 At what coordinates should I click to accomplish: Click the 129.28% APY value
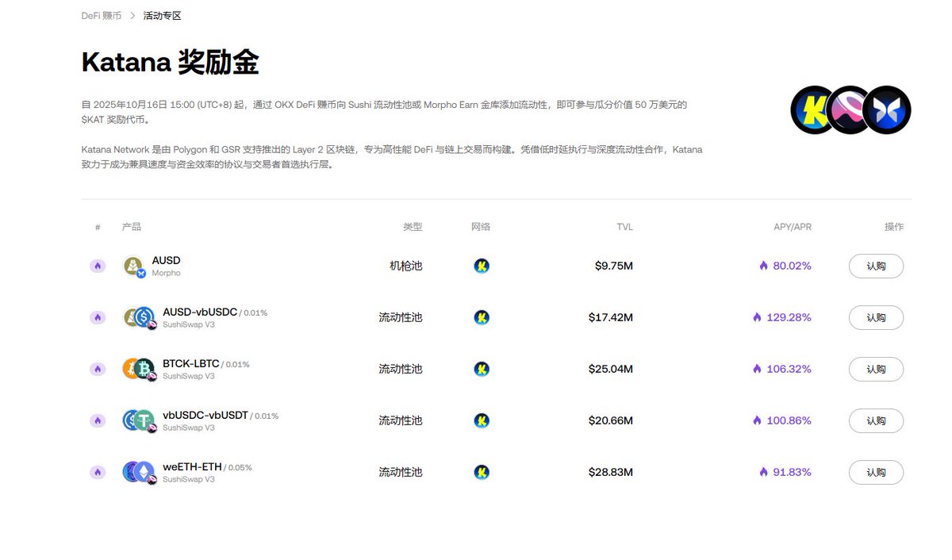(789, 317)
